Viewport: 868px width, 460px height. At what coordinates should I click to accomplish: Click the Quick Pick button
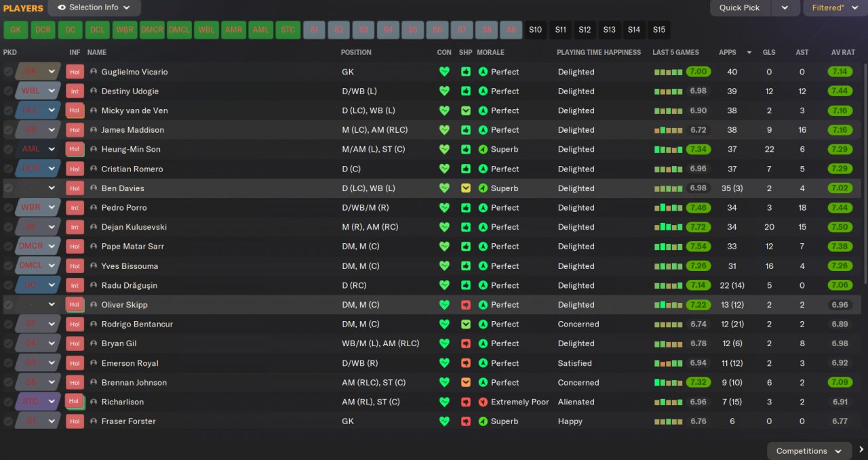(x=740, y=7)
